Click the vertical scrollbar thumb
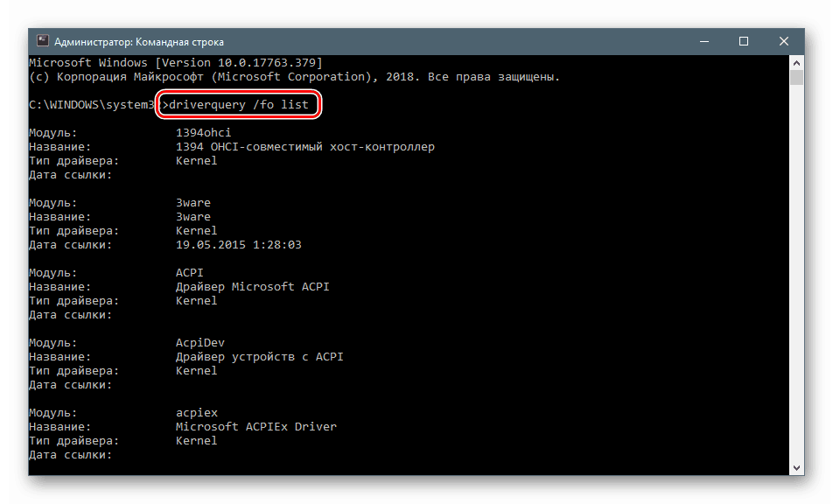 tap(796, 78)
